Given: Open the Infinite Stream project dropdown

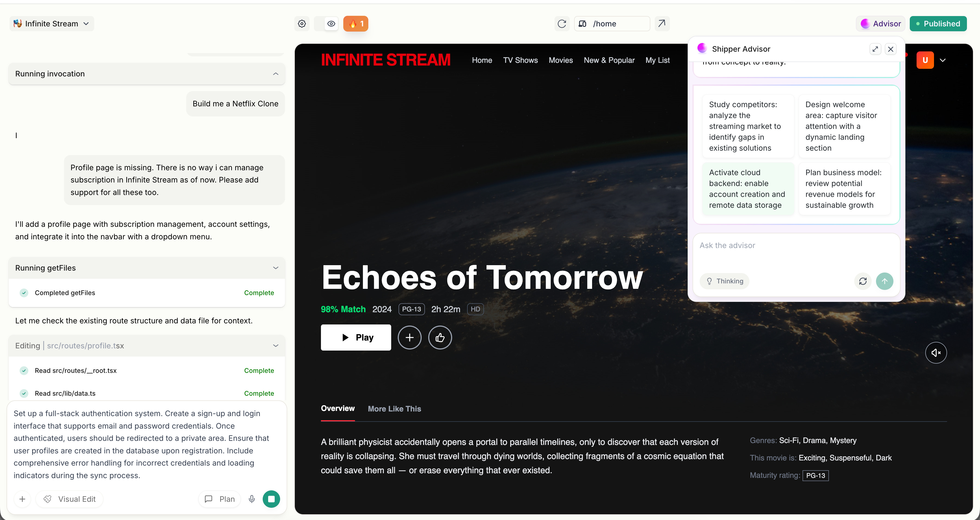Looking at the screenshot, I should (52, 24).
